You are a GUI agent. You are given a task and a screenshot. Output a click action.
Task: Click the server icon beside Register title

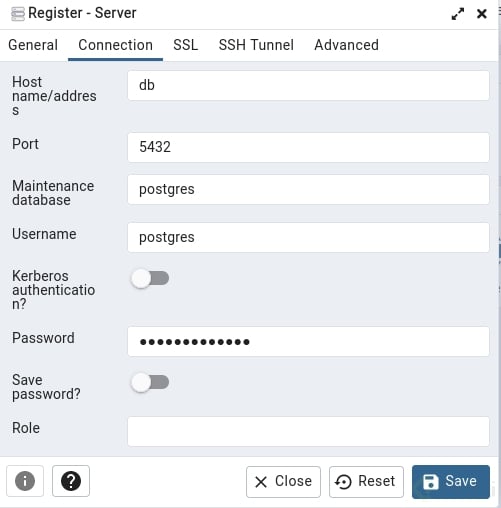click(x=18, y=14)
